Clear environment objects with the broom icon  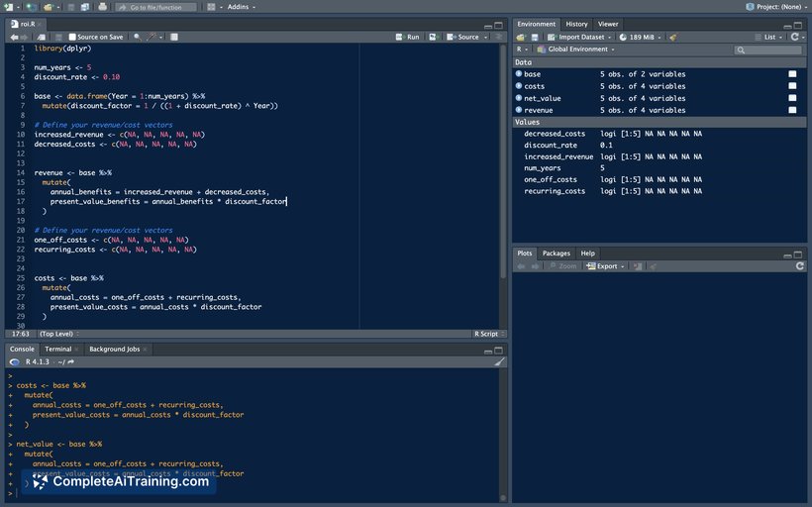[x=673, y=37]
